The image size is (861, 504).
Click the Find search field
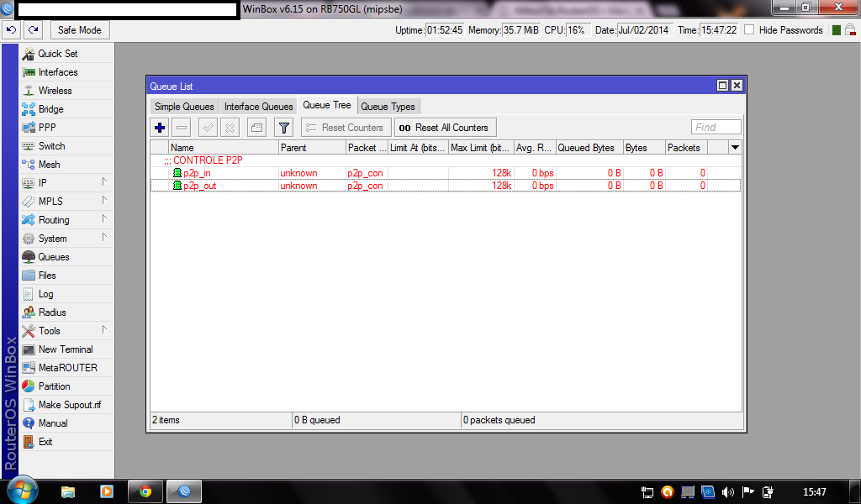click(716, 127)
